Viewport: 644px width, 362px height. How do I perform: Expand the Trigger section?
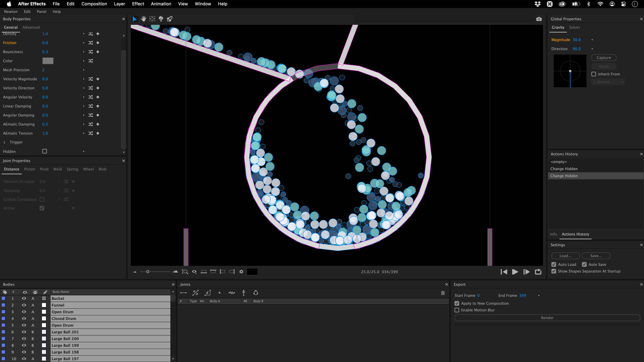(x=5, y=142)
